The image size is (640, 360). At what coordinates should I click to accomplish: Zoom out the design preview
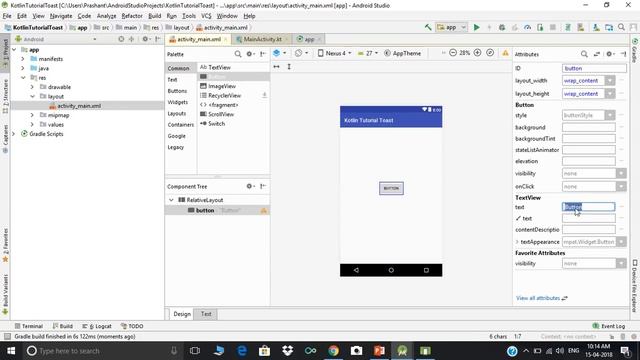coord(453,53)
